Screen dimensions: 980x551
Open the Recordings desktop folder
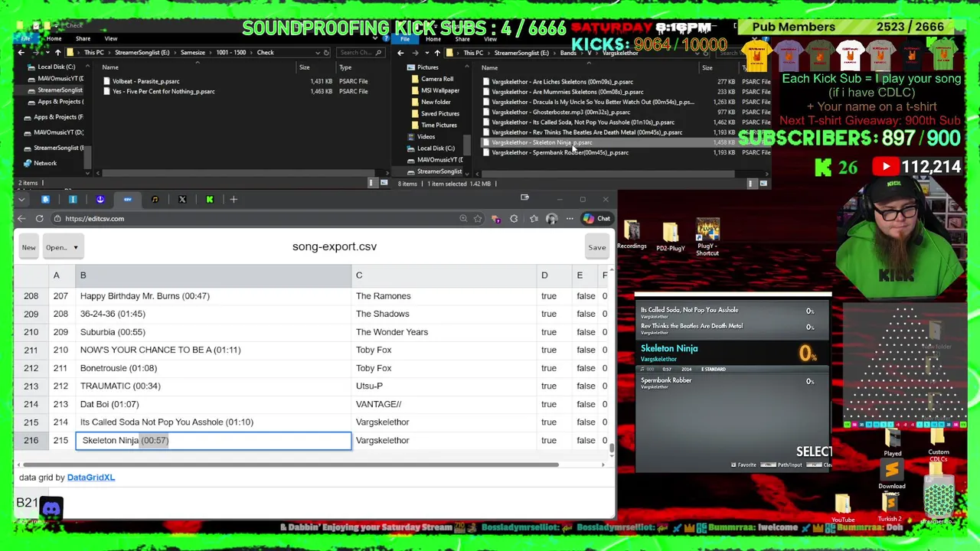pyautogui.click(x=632, y=236)
